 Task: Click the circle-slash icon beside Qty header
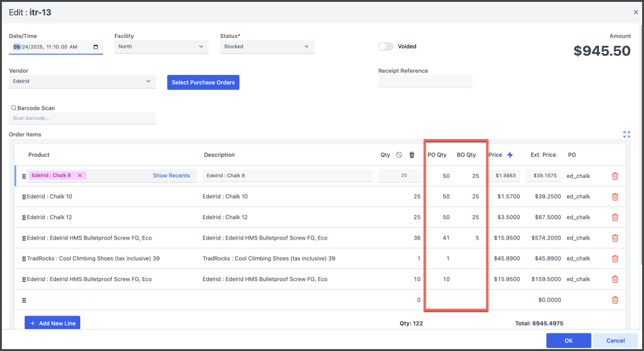coord(399,155)
